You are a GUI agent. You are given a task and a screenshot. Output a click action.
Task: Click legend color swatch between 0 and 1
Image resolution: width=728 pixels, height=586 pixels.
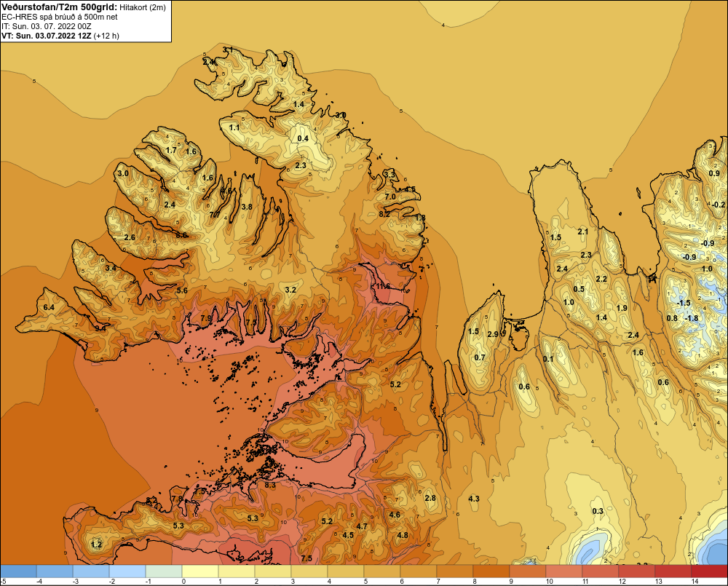(x=200, y=571)
